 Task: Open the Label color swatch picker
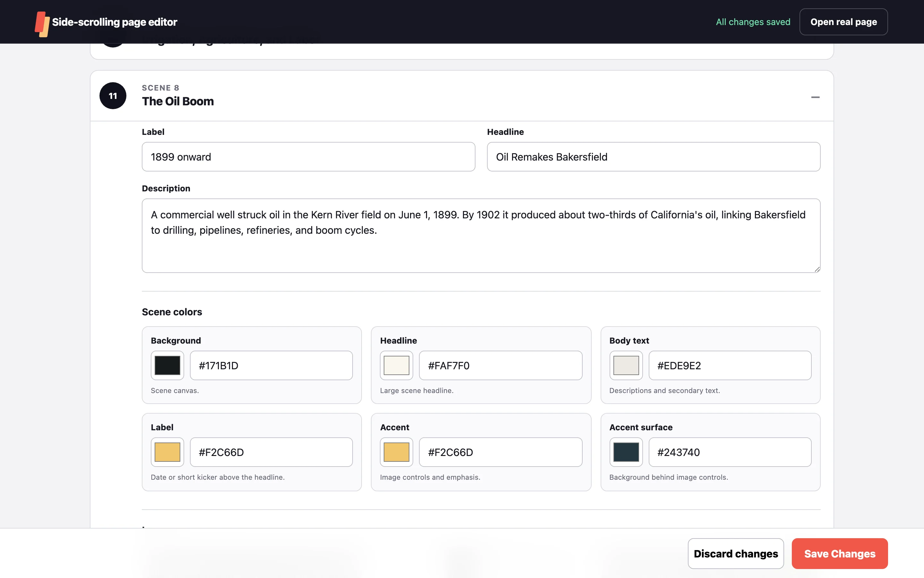point(167,452)
